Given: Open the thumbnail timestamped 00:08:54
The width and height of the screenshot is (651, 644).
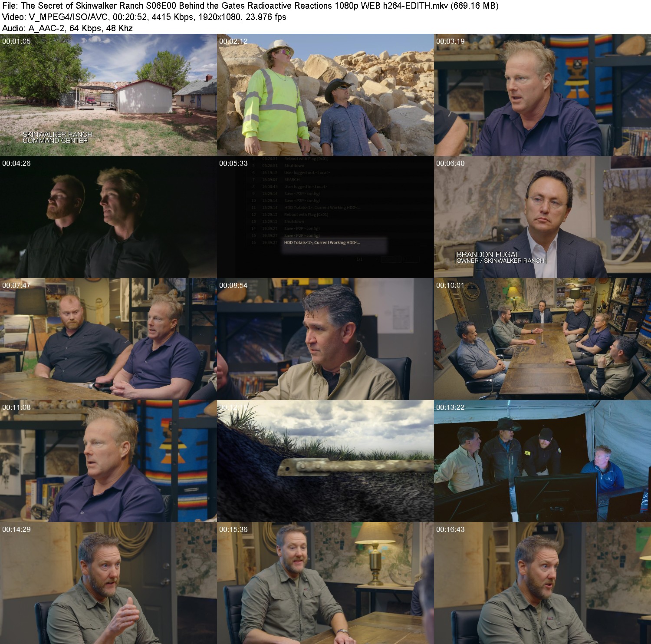Looking at the screenshot, I should click(x=325, y=339).
